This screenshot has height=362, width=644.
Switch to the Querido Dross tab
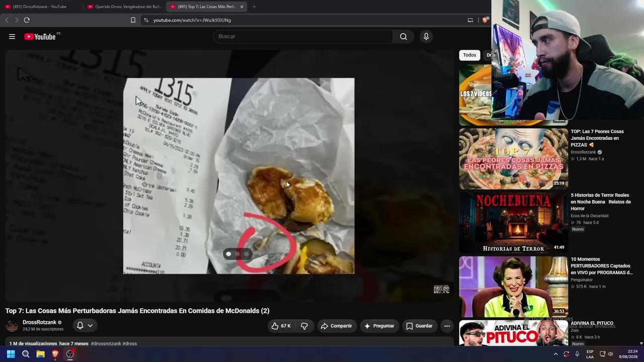[124, 7]
